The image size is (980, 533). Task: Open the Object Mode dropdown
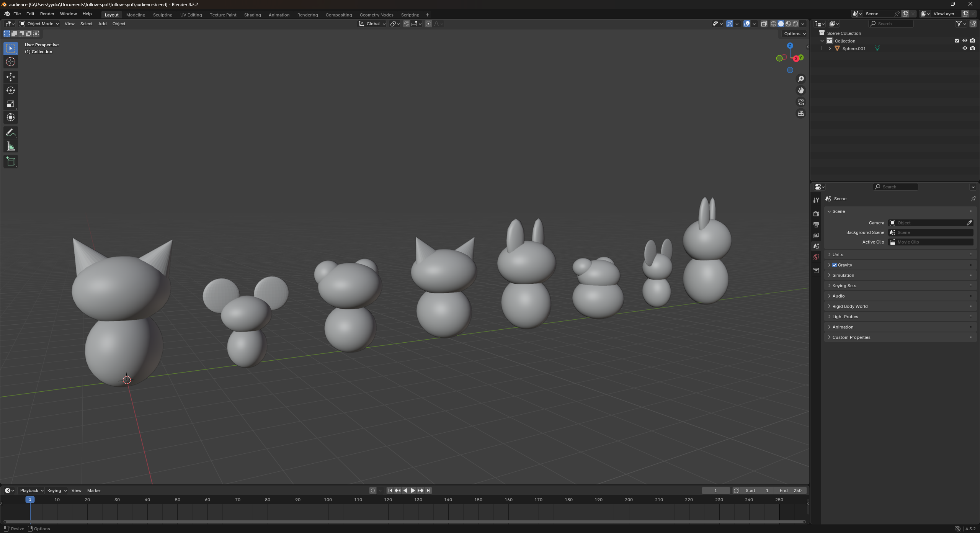39,24
